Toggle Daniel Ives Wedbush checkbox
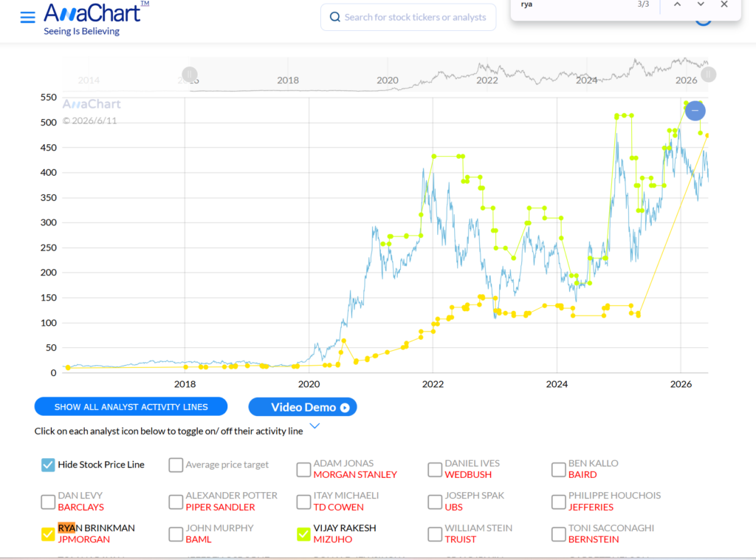The height and width of the screenshot is (560, 756). [434, 469]
